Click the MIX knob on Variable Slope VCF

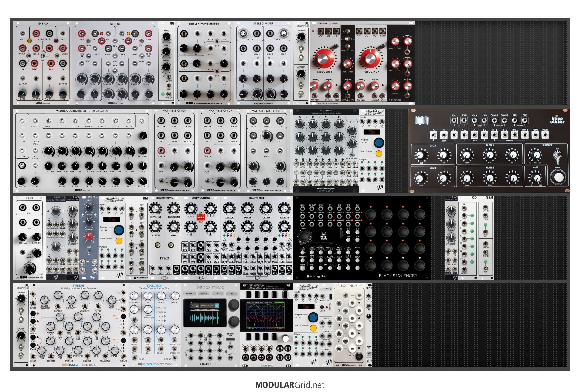[x=266, y=135]
